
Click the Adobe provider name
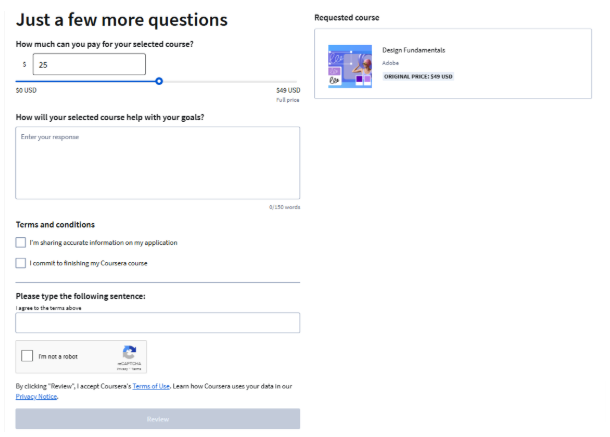(x=390, y=63)
